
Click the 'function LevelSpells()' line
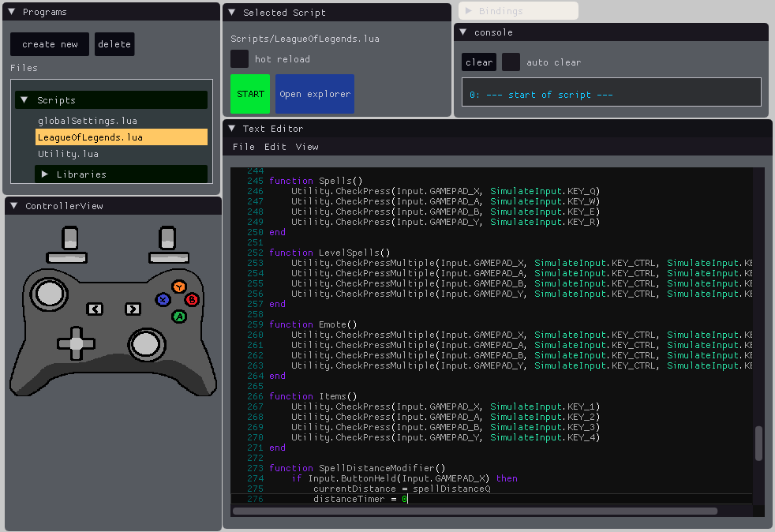[330, 253]
